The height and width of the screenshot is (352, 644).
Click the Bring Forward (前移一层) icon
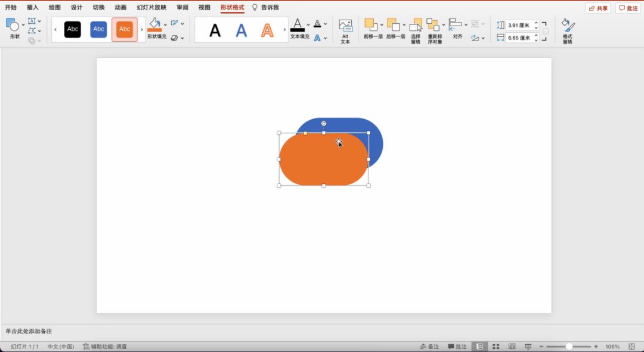pos(371,24)
